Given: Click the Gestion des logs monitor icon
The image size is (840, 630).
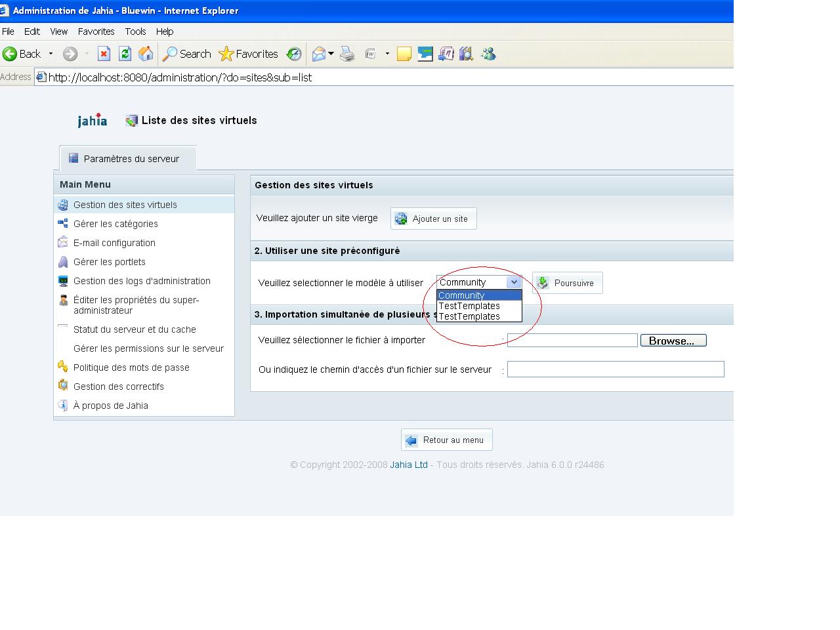Looking at the screenshot, I should click(x=63, y=281).
